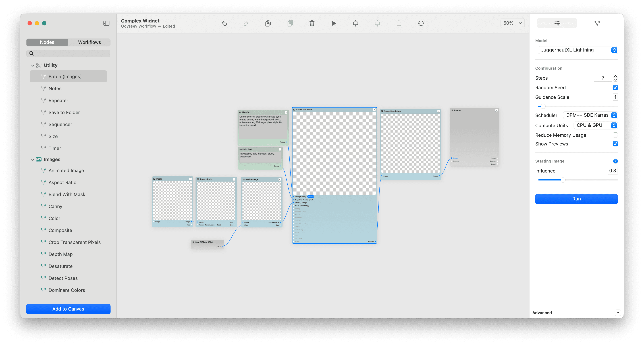The width and height of the screenshot is (644, 345).
Task: Click Add to Canvas button
Action: 68,309
